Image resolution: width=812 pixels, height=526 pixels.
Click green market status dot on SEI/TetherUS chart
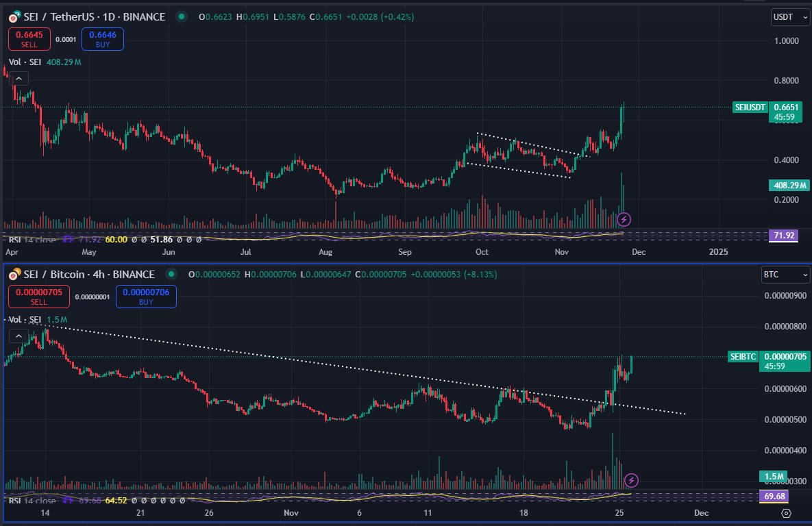click(182, 16)
